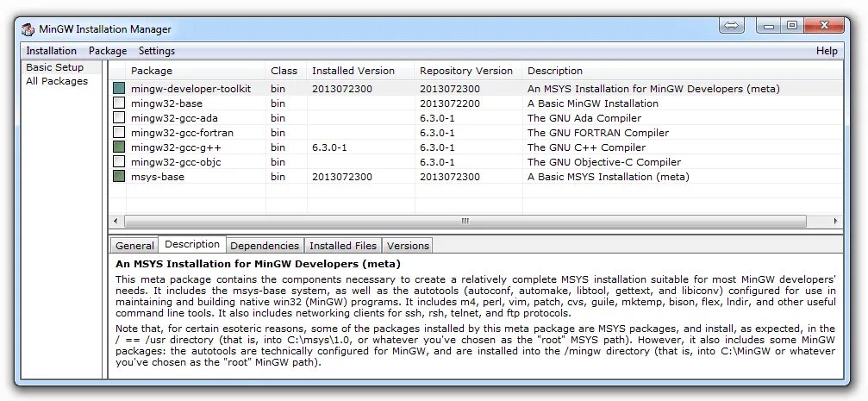Click the horizontal scrollbar right arrow
Screen dimensions: 868x401
[x=836, y=221]
